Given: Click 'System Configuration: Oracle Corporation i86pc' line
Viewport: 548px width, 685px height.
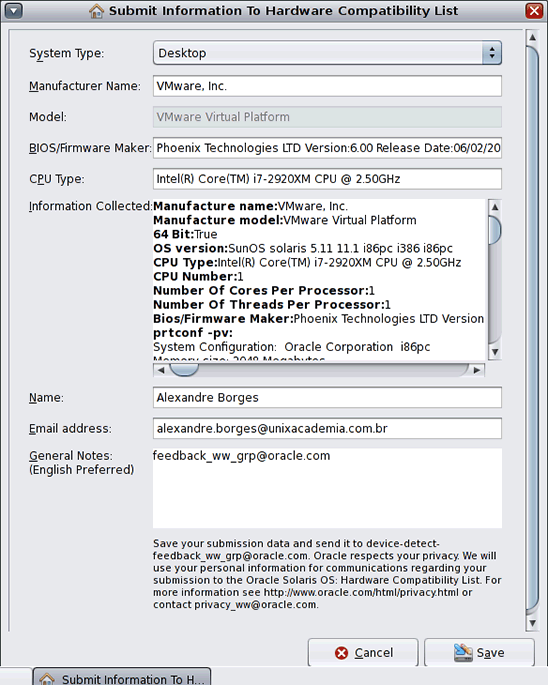Looking at the screenshot, I should (291, 347).
